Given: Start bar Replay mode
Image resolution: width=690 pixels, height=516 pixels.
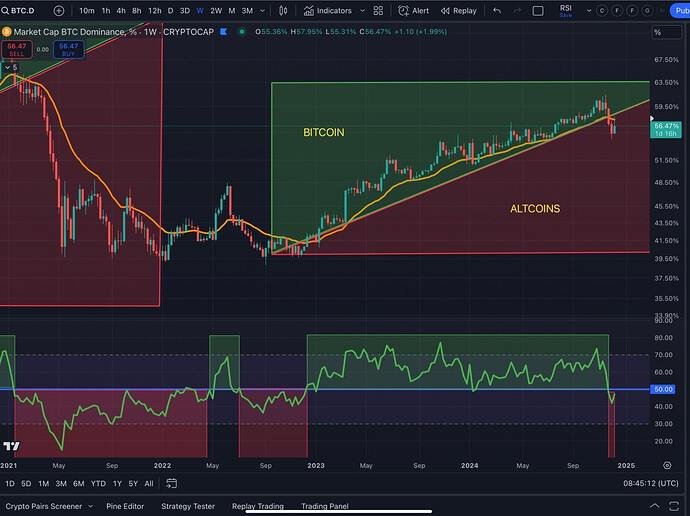Looking at the screenshot, I should (x=458, y=11).
